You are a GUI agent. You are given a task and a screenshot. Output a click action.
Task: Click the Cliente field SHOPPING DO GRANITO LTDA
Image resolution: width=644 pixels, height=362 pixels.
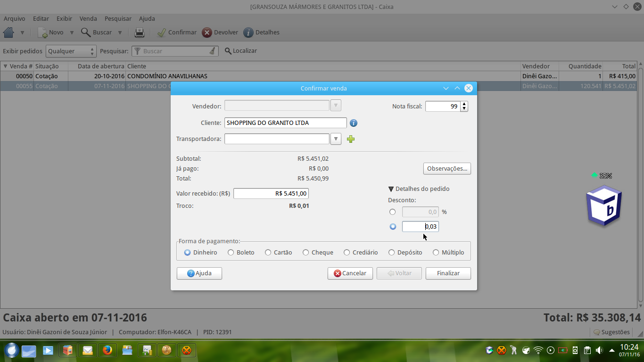pyautogui.click(x=286, y=123)
